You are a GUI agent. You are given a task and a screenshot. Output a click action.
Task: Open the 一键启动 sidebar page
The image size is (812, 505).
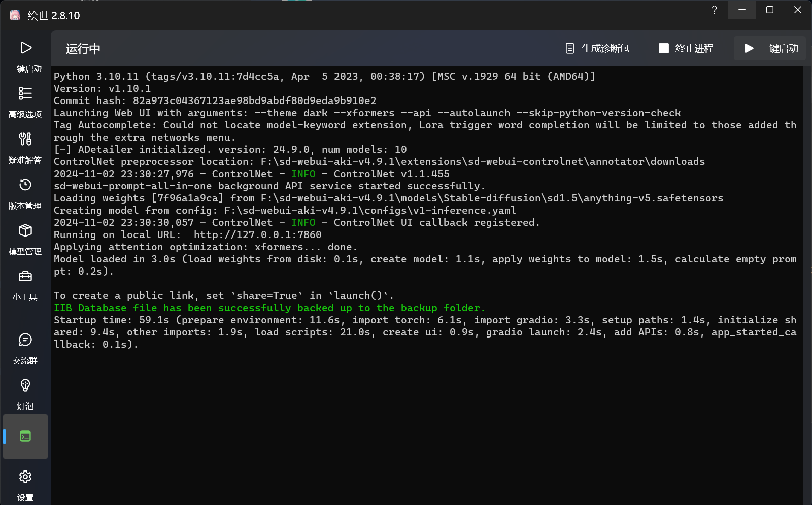pos(25,57)
